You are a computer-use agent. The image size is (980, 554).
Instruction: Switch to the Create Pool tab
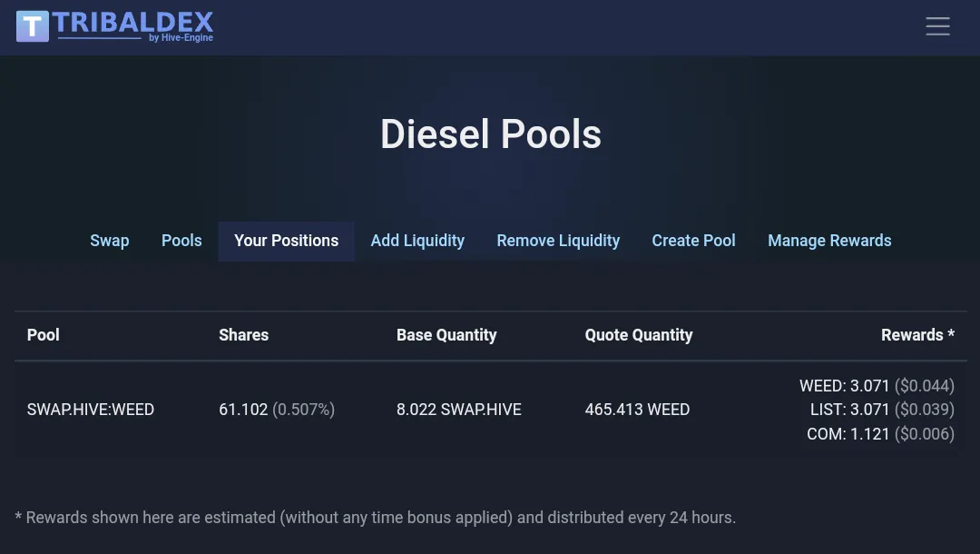[x=694, y=241]
